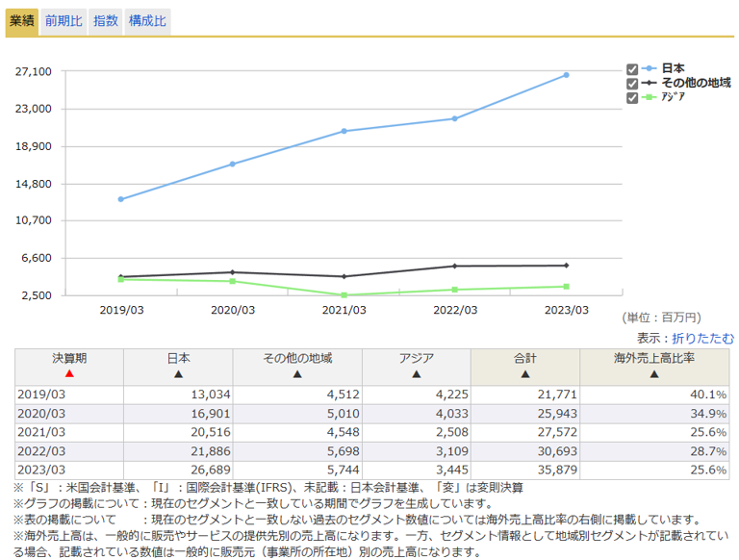
Task: Sort by その他の地域 column triangle
Action: click(x=297, y=374)
